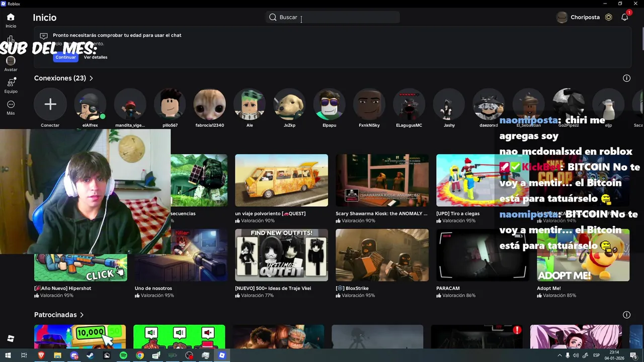Click the microphone tray icon
The width and height of the screenshot is (644, 362).
tap(568, 355)
